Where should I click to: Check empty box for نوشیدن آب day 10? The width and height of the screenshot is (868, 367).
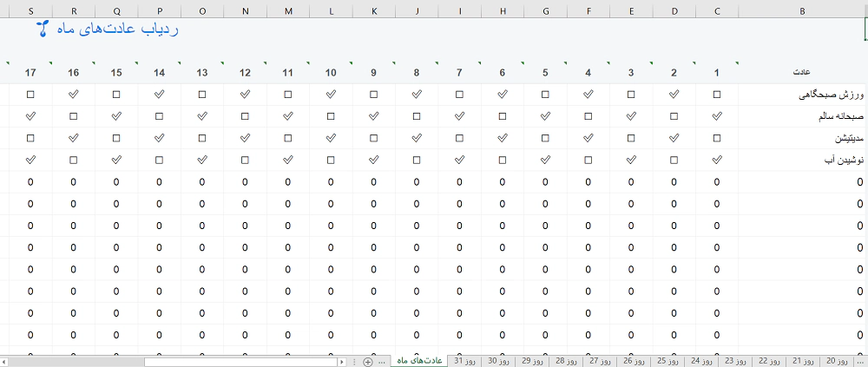tap(331, 159)
